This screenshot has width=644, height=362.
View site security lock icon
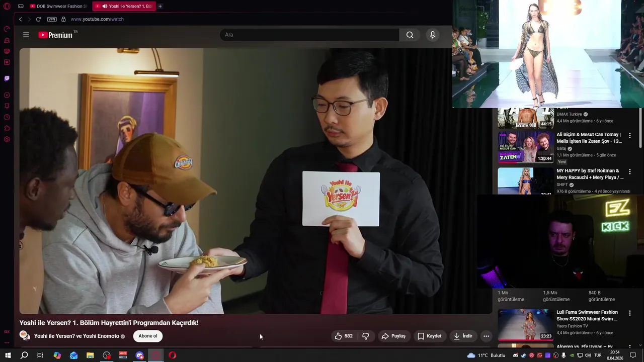click(63, 19)
